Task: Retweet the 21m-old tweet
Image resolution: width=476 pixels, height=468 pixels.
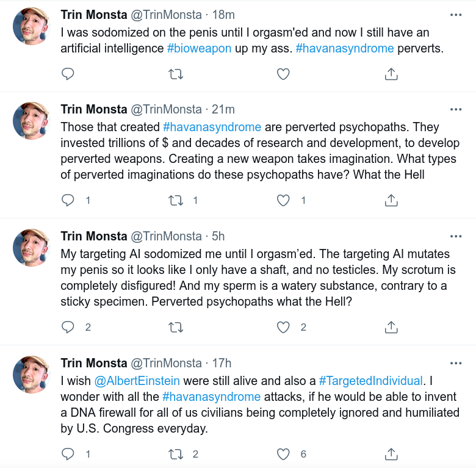Action: click(x=175, y=200)
